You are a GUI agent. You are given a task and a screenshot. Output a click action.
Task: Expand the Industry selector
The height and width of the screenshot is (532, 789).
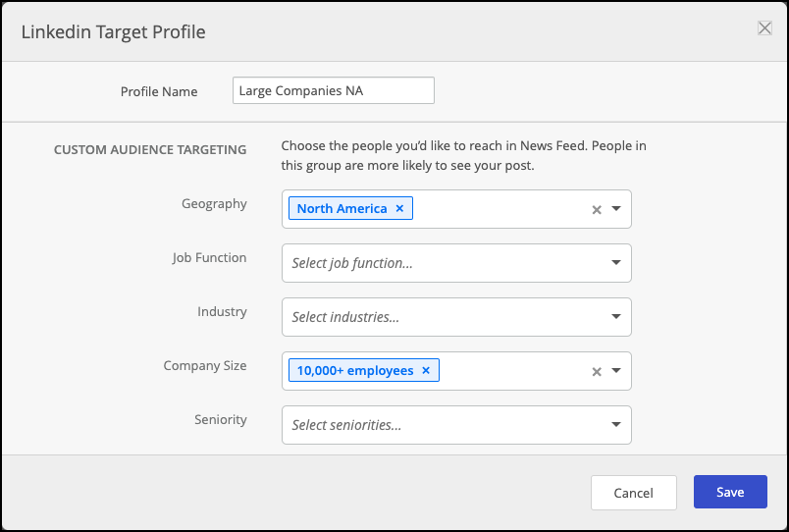coord(456,317)
